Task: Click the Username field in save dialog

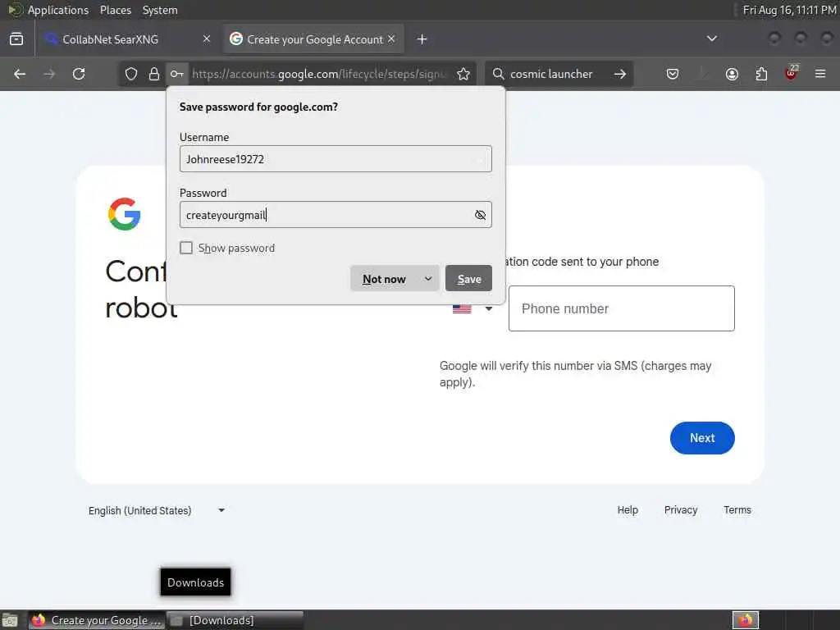Action: (x=336, y=159)
